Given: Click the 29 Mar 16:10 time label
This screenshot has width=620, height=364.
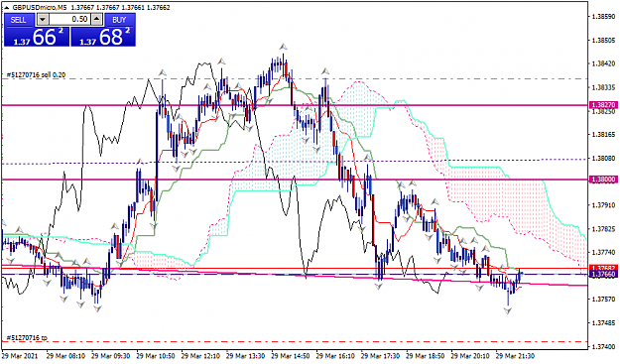Looking at the screenshot, I should coord(335,356).
